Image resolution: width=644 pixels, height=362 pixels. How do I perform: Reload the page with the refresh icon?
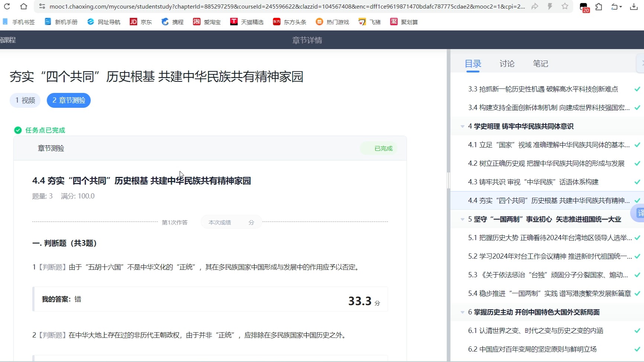click(x=7, y=6)
